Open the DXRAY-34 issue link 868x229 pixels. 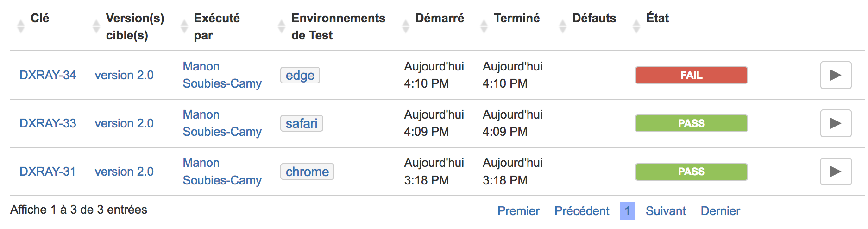click(x=48, y=75)
